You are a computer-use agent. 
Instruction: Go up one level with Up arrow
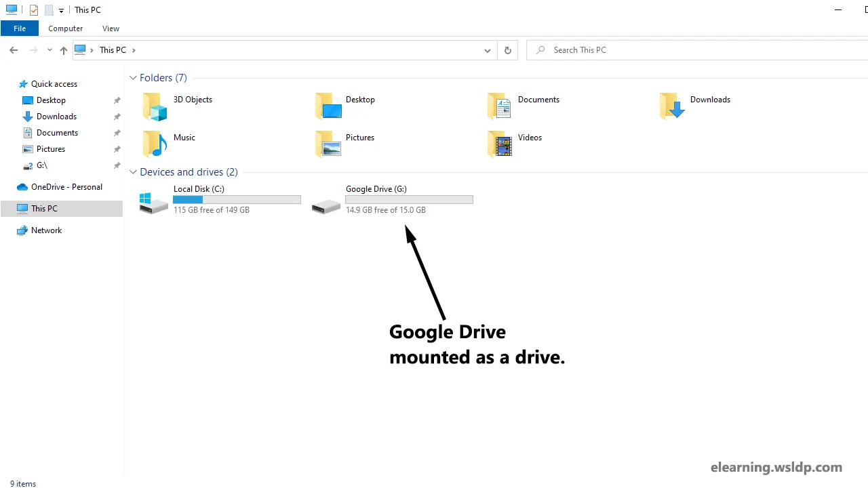pyautogui.click(x=64, y=50)
